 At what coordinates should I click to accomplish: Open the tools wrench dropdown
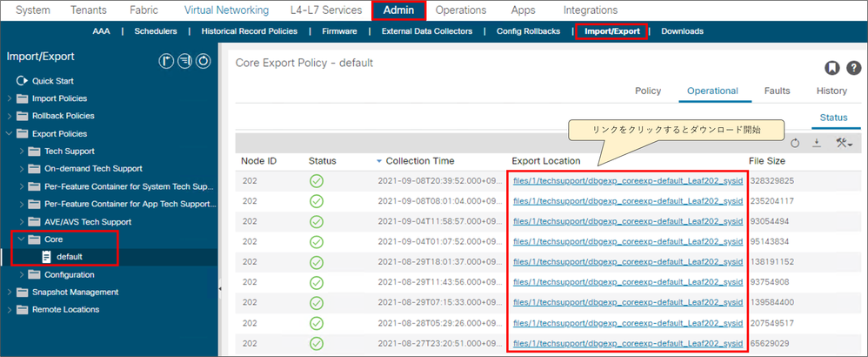coord(844,143)
